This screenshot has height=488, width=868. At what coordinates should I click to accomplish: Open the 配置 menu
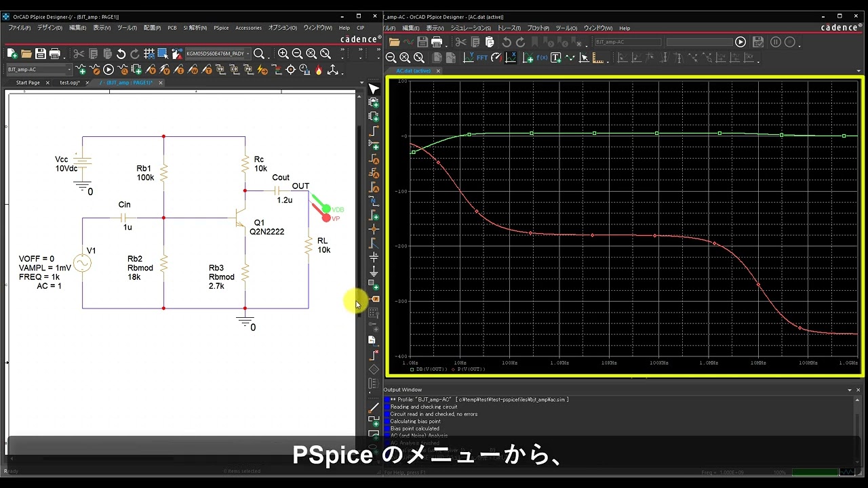pos(152,28)
